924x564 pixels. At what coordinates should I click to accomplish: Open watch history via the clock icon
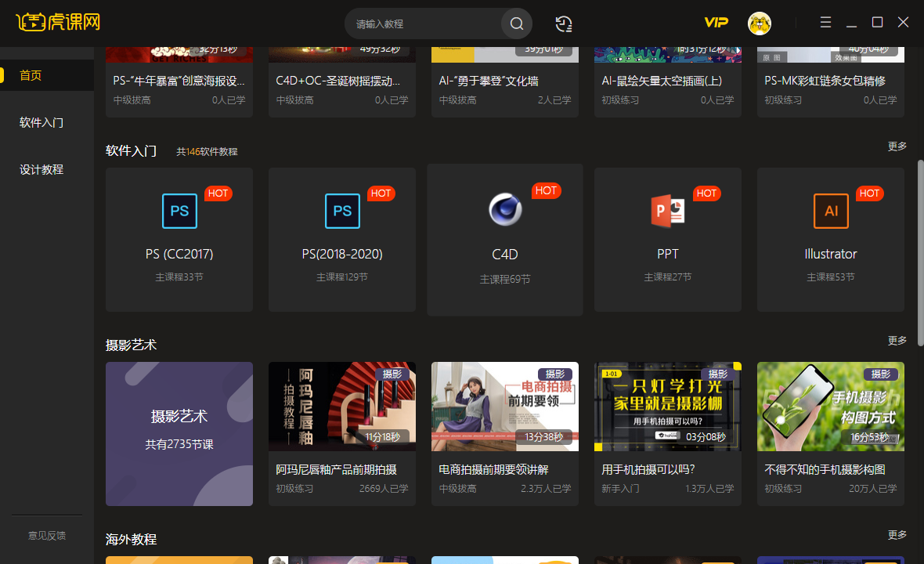pyautogui.click(x=564, y=23)
